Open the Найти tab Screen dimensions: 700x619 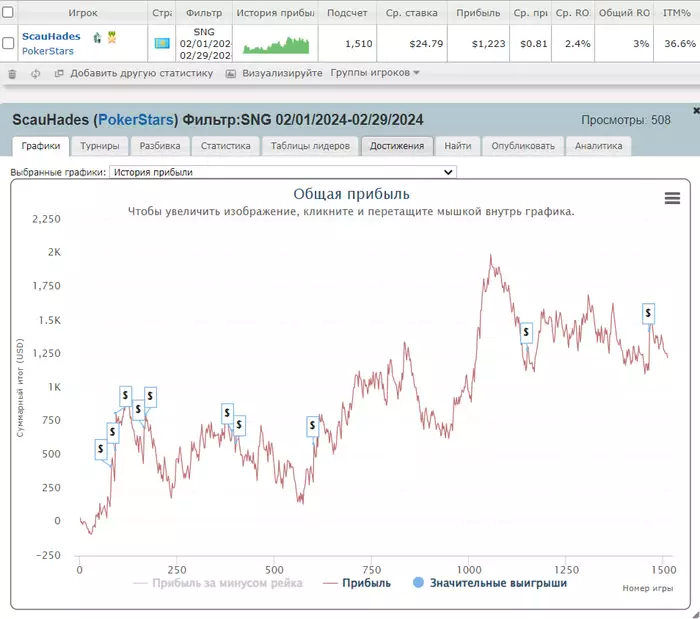(458, 146)
